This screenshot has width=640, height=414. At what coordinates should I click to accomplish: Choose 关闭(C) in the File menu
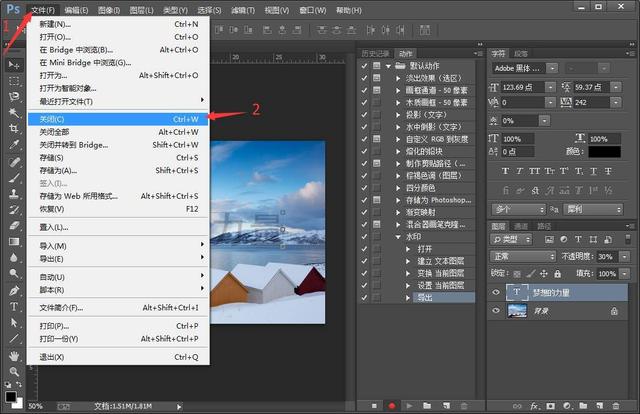[118, 119]
